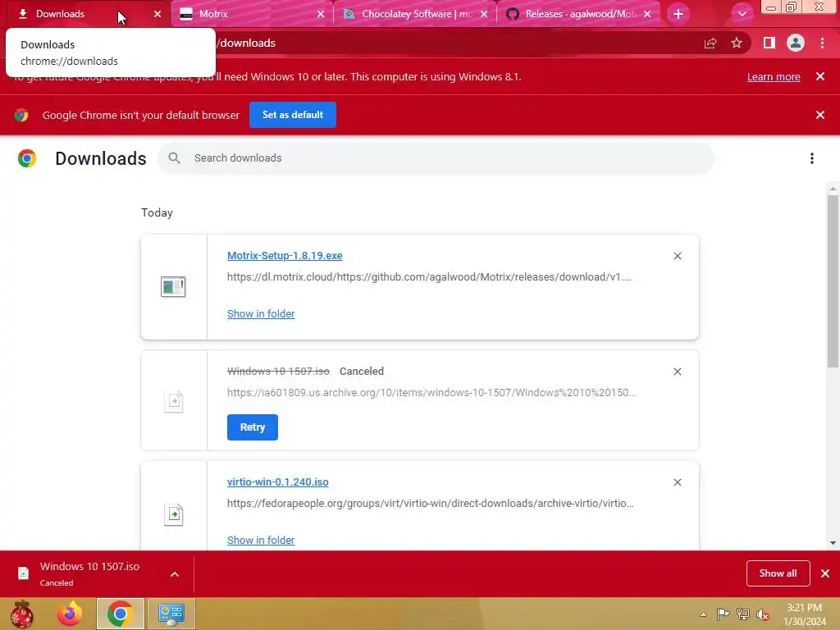The height and width of the screenshot is (630, 840).
Task: Open the tab search dropdown arrow
Action: pyautogui.click(x=742, y=14)
